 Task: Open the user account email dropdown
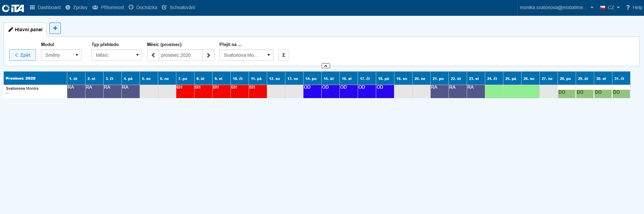click(x=556, y=7)
